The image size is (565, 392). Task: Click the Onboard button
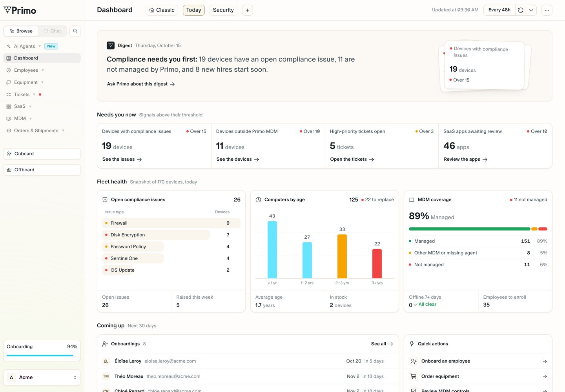tap(42, 154)
